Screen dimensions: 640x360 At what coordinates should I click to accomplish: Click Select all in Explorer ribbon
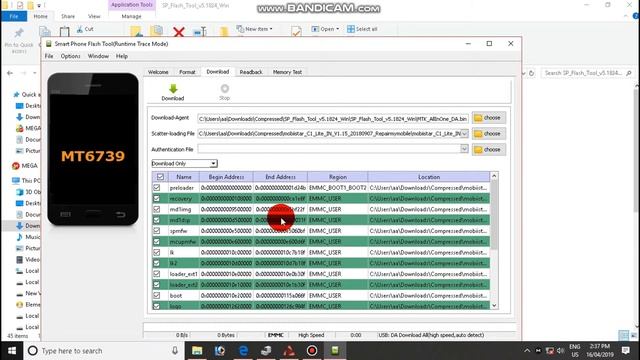[362, 29]
